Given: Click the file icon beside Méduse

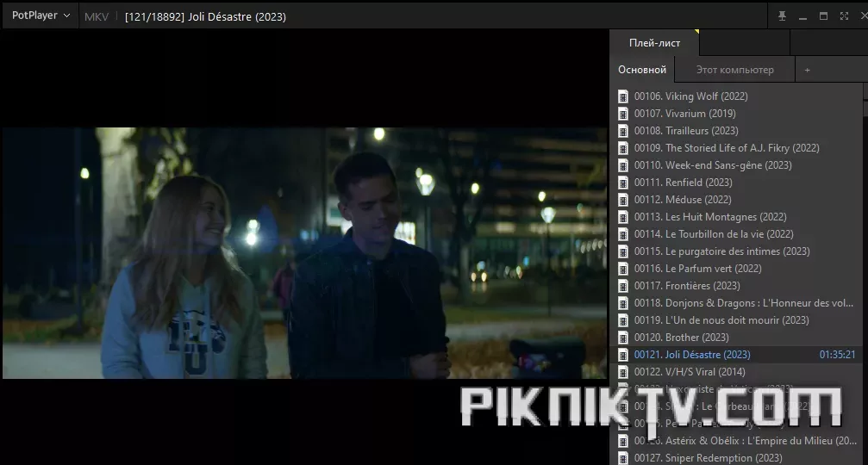Looking at the screenshot, I should pyautogui.click(x=622, y=199).
